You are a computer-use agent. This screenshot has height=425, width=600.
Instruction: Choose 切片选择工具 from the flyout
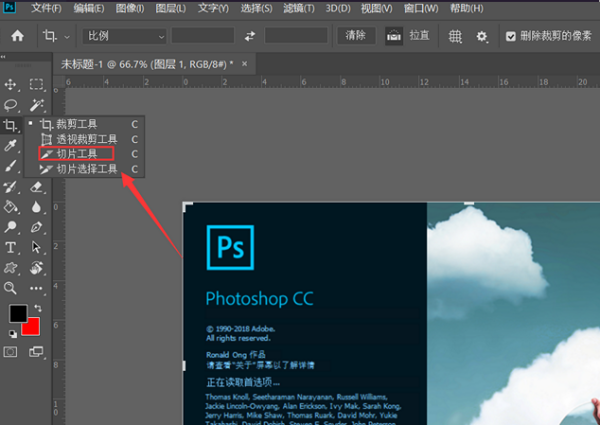(x=85, y=169)
